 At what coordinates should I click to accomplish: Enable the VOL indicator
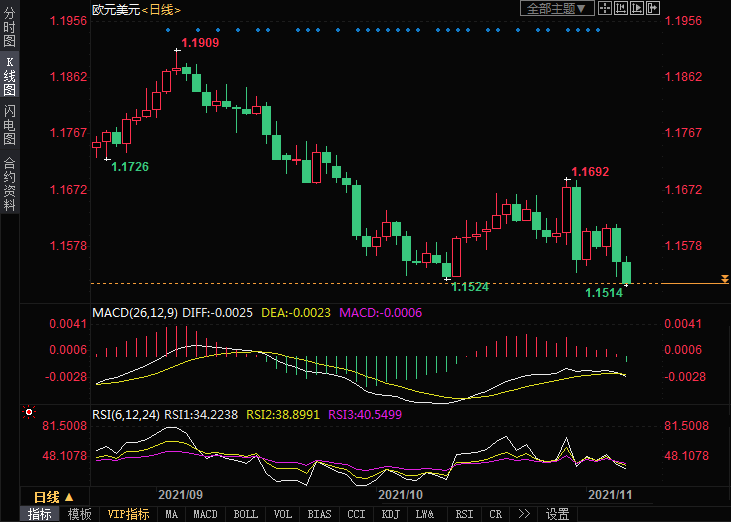pos(283,514)
